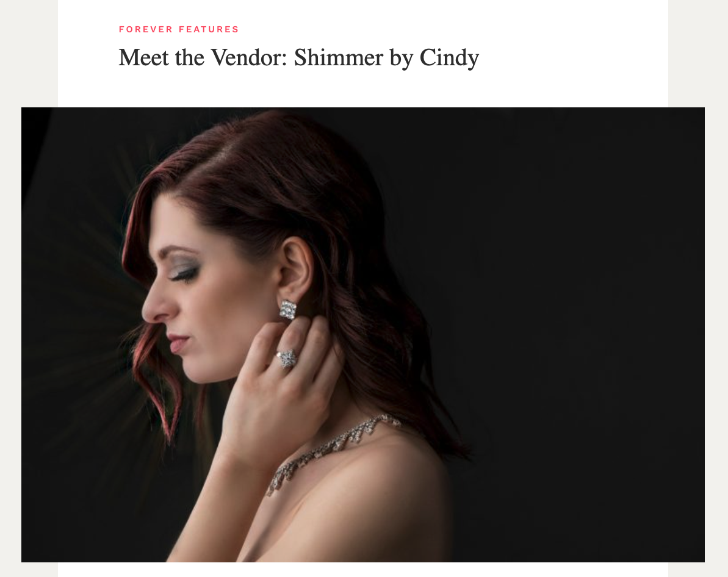Click the crystal earring in the photo

(288, 310)
